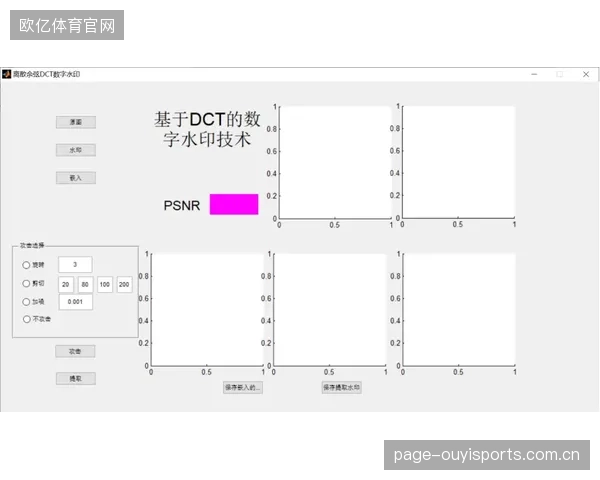This screenshot has width=600, height=480.
Task: Click the 保存嵌入的... button
Action: 243,387
